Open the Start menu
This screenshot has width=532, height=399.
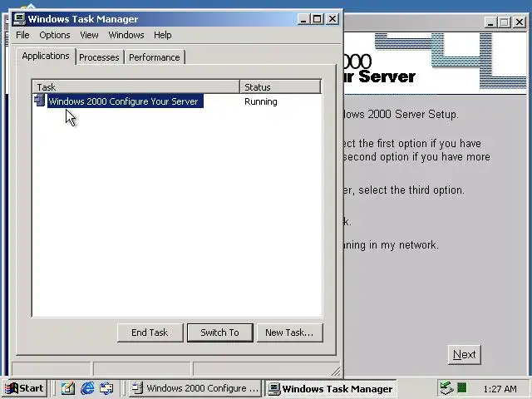25,388
